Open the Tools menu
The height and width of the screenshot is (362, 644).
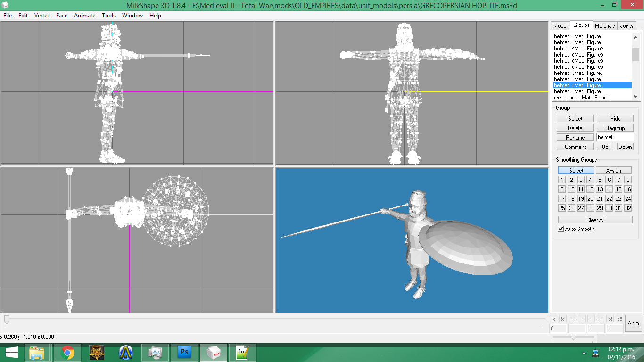coord(108,16)
